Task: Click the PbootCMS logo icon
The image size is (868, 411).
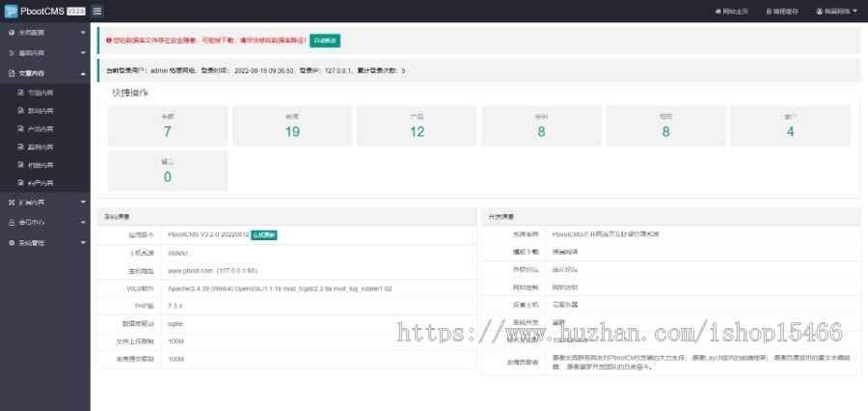Action: click(11, 11)
